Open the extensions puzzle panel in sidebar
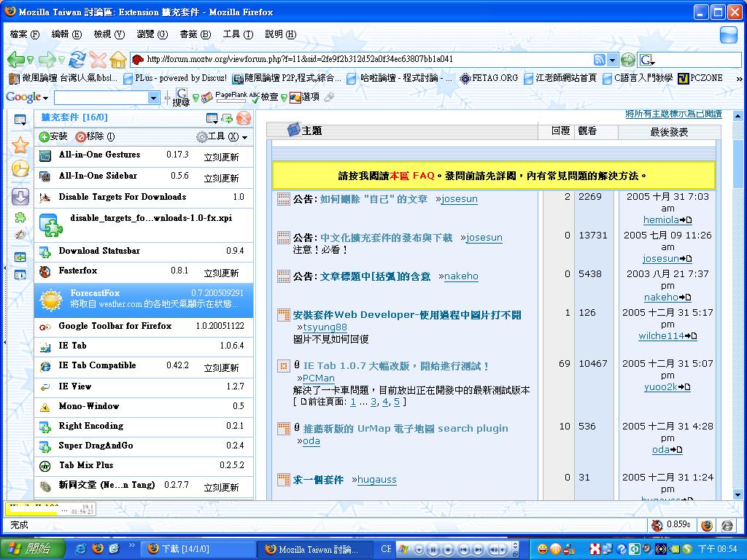 pyautogui.click(x=20, y=217)
